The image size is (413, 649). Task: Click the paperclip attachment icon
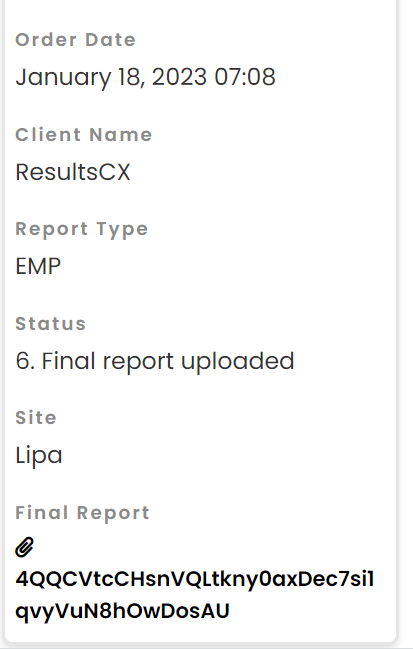24,547
